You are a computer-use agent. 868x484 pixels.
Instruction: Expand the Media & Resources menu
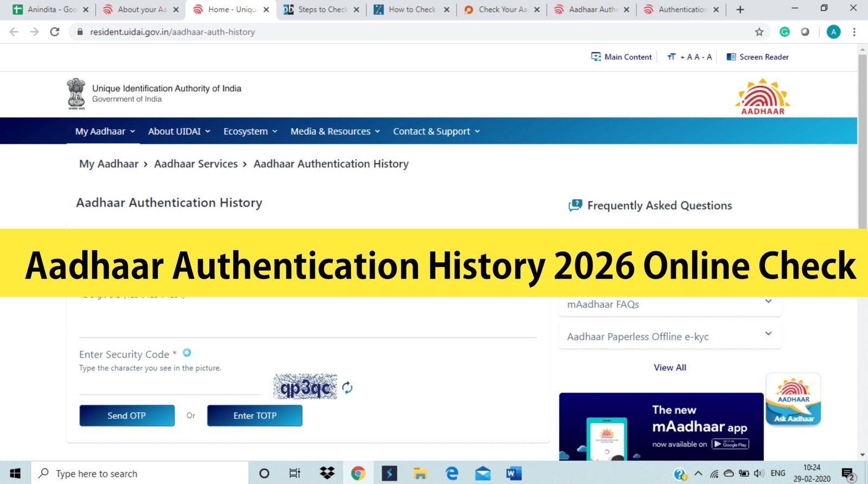[x=335, y=131]
